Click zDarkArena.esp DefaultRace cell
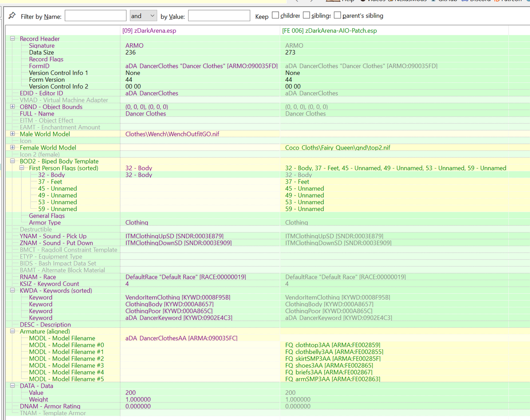530x420 pixels. (x=185, y=277)
